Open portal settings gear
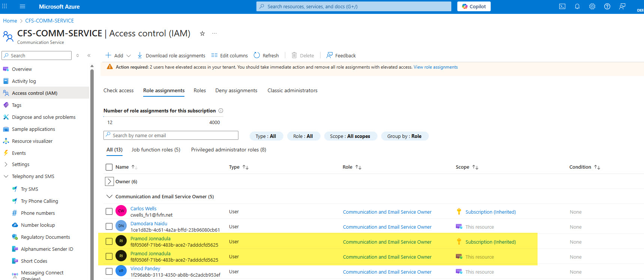The height and width of the screenshot is (280, 644). pyautogui.click(x=592, y=6)
